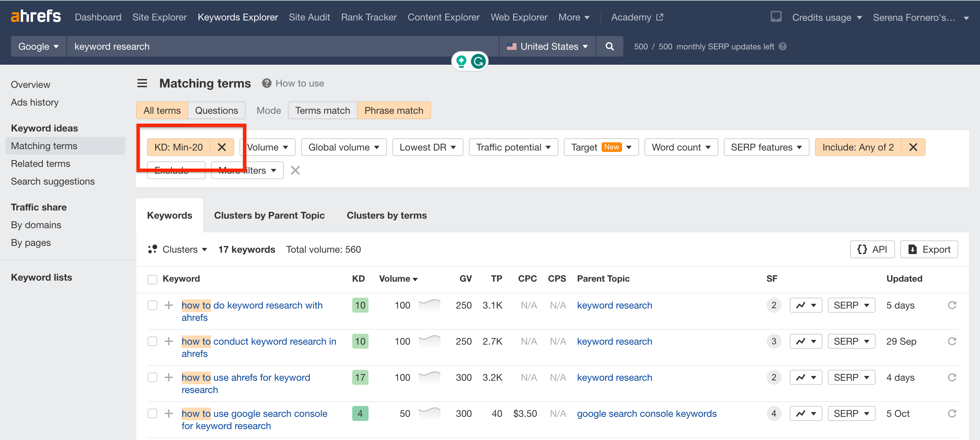980x440 pixels.
Task: Add 'how to use ahrefs for keyword research' to list
Action: click(x=168, y=377)
